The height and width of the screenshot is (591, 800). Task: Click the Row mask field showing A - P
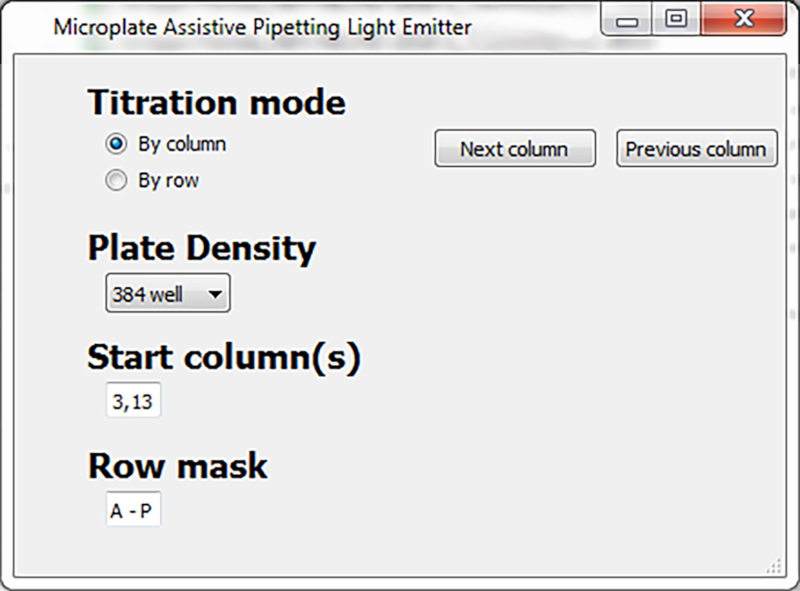133,511
